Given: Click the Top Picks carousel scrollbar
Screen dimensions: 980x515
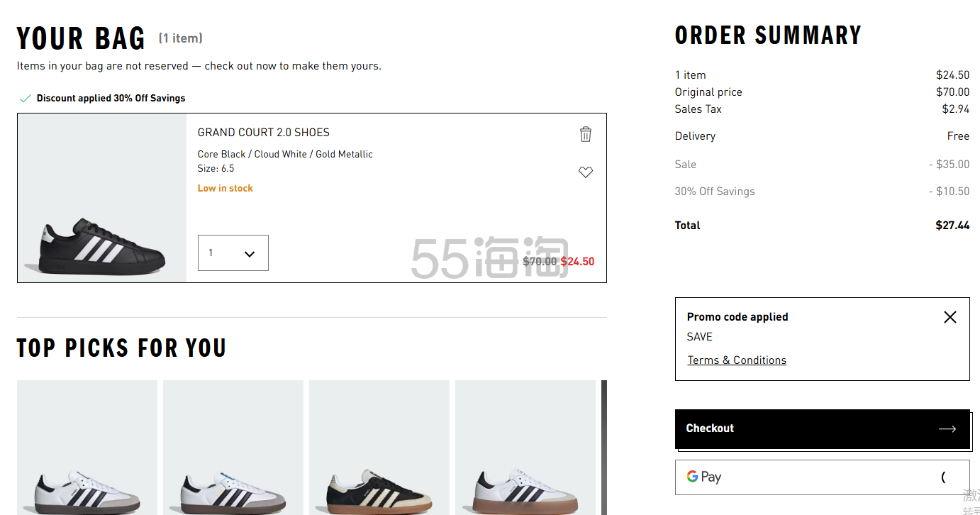Looking at the screenshot, I should click(604, 448).
